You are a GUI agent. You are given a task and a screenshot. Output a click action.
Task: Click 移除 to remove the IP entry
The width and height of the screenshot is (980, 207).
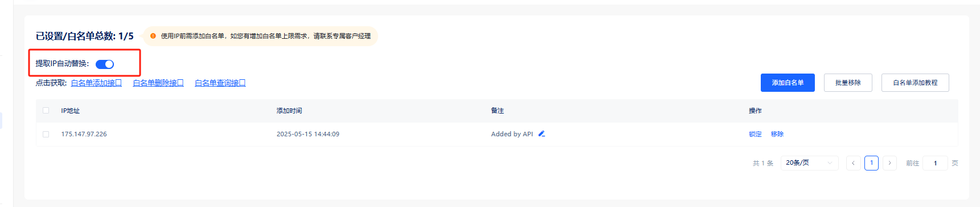click(x=777, y=134)
